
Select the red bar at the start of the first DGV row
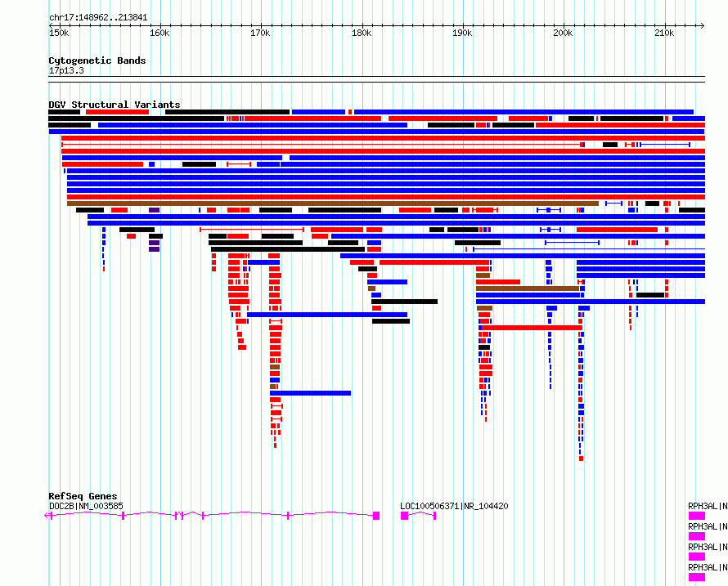(x=118, y=112)
